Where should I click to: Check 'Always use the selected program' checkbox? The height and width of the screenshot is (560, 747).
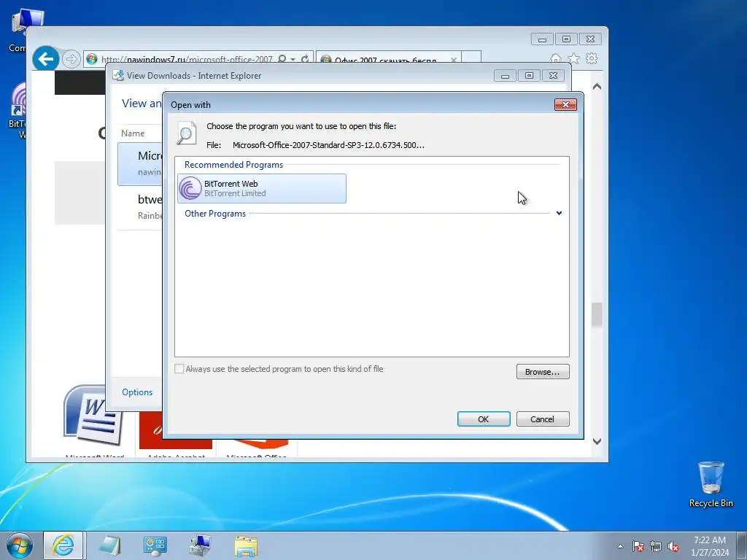179,368
